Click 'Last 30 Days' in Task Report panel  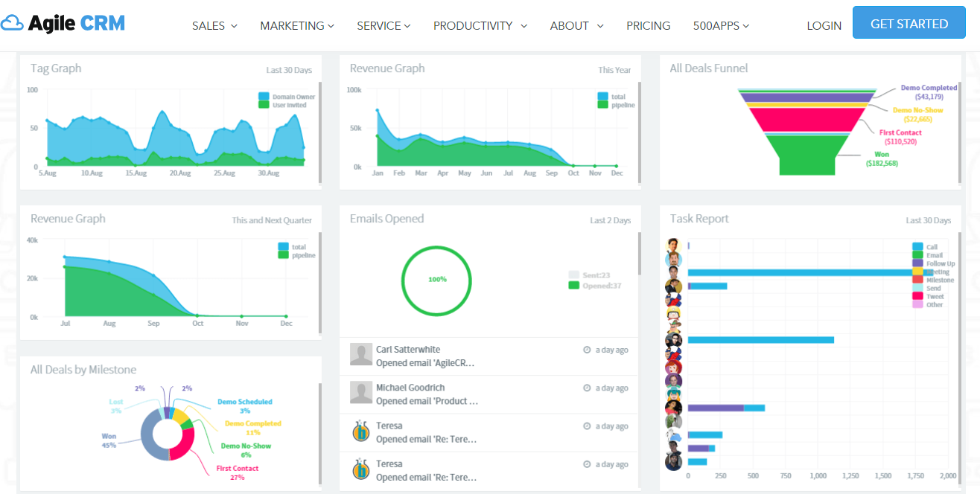coord(929,221)
